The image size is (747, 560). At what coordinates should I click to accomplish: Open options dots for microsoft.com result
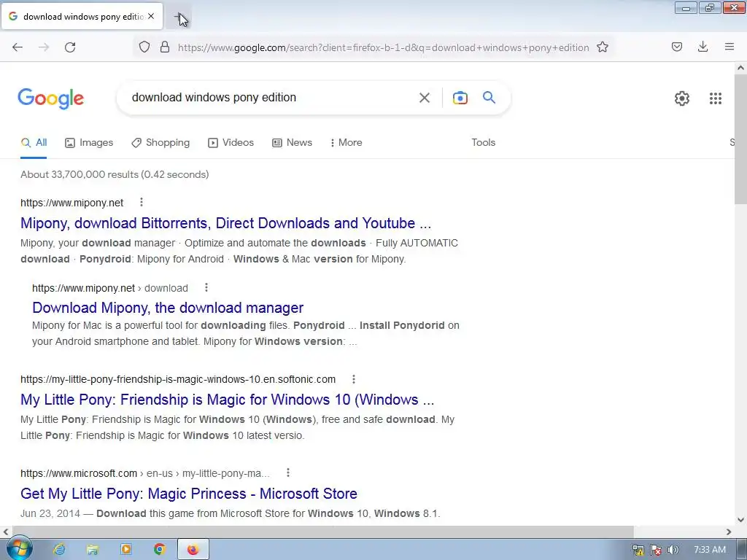(287, 472)
